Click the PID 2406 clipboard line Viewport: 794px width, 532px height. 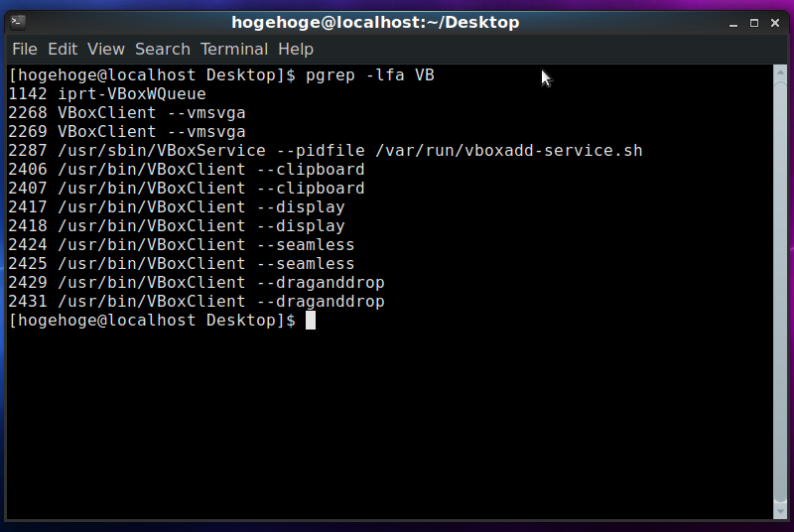point(186,170)
